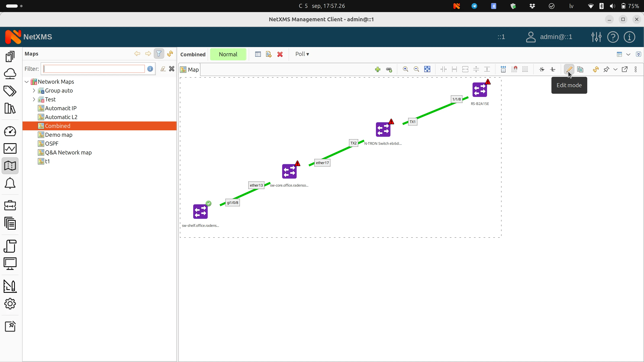Open the Alarms perspective in left sidebar
644x362 pixels.
[x=10, y=183]
